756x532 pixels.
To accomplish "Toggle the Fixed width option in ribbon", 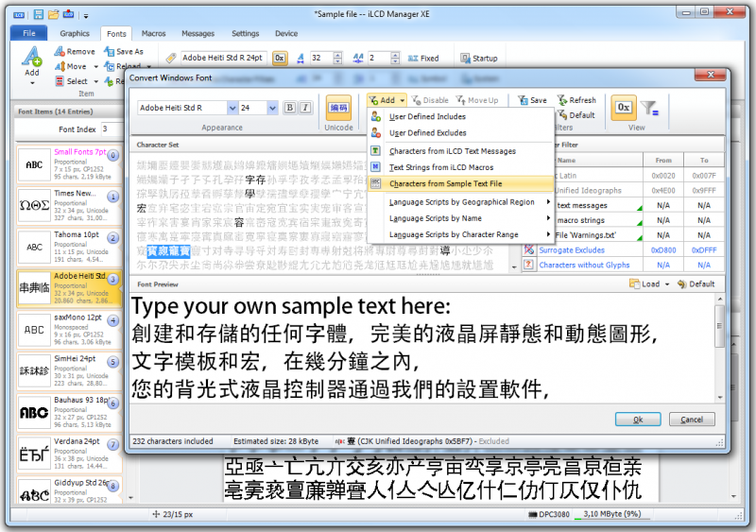I will (x=423, y=58).
